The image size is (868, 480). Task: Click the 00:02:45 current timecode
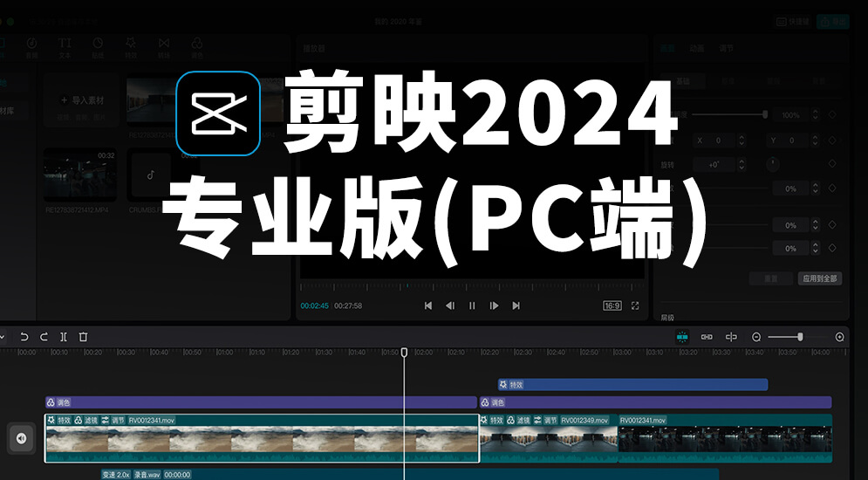314,305
